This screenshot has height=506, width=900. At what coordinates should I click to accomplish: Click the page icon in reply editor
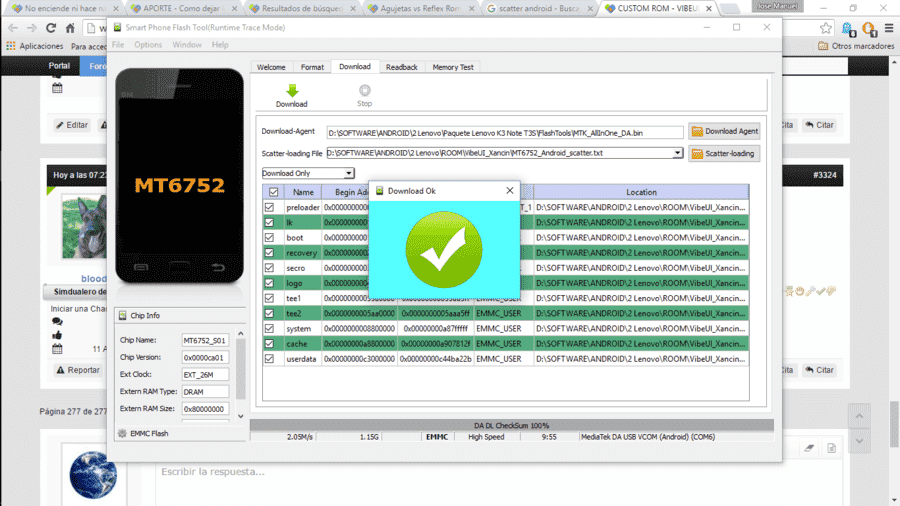point(832,448)
